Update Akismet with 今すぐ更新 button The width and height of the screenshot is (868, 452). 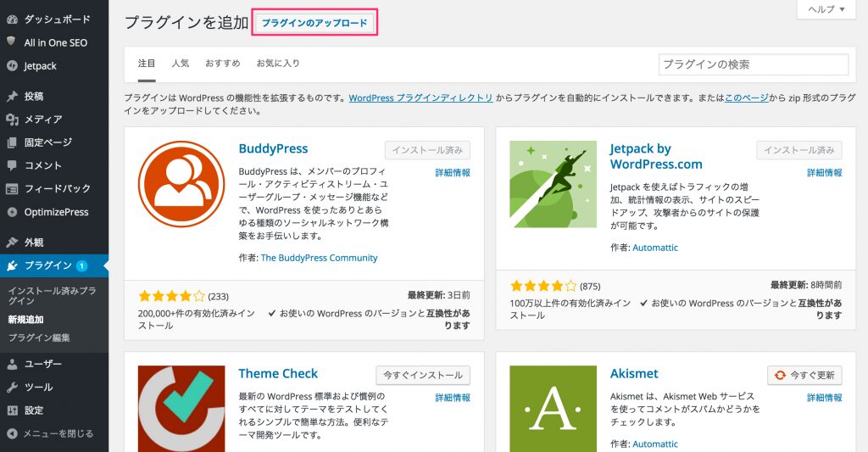pyautogui.click(x=804, y=375)
